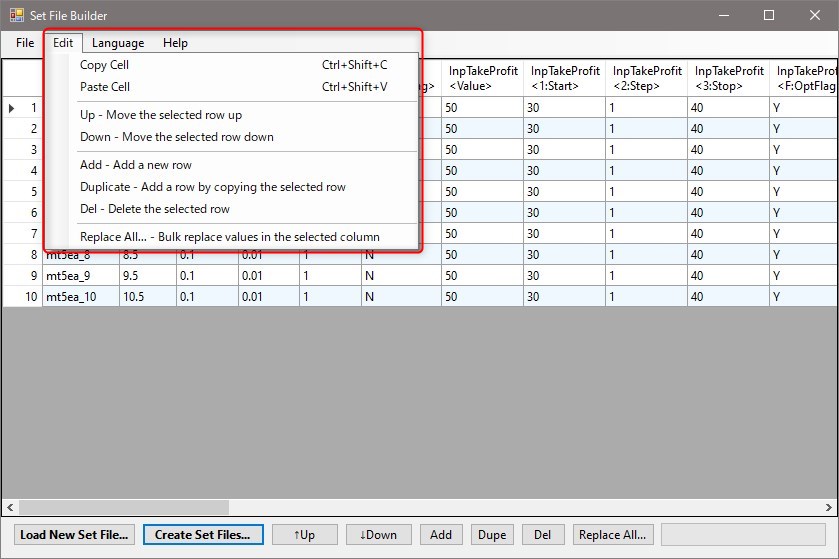Click the horizontal scrollbar thumb
839x559 pixels.
[x=124, y=507]
